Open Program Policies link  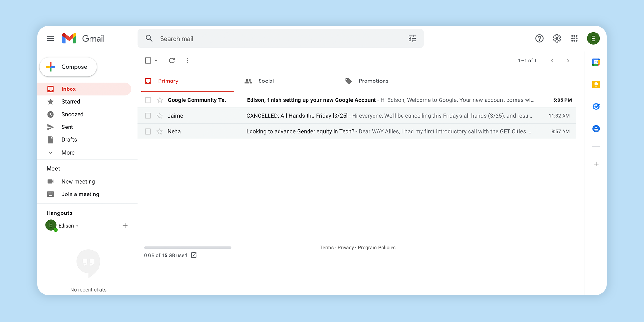pyautogui.click(x=377, y=248)
